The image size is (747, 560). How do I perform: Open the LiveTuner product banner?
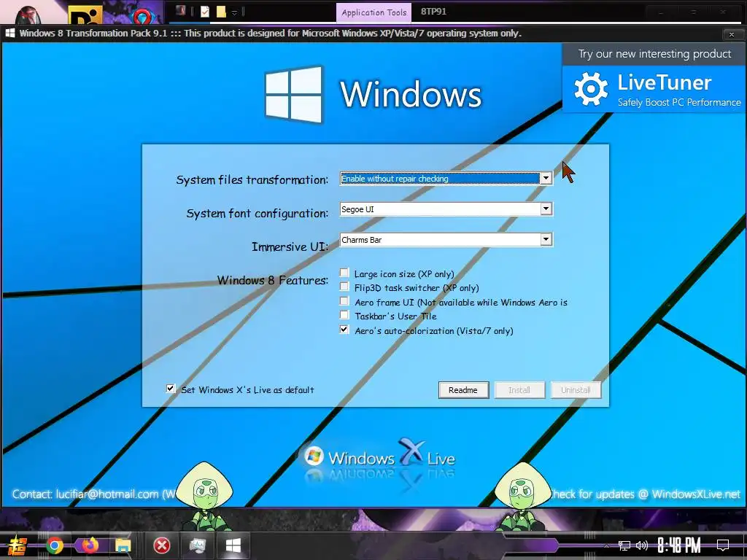(x=654, y=89)
